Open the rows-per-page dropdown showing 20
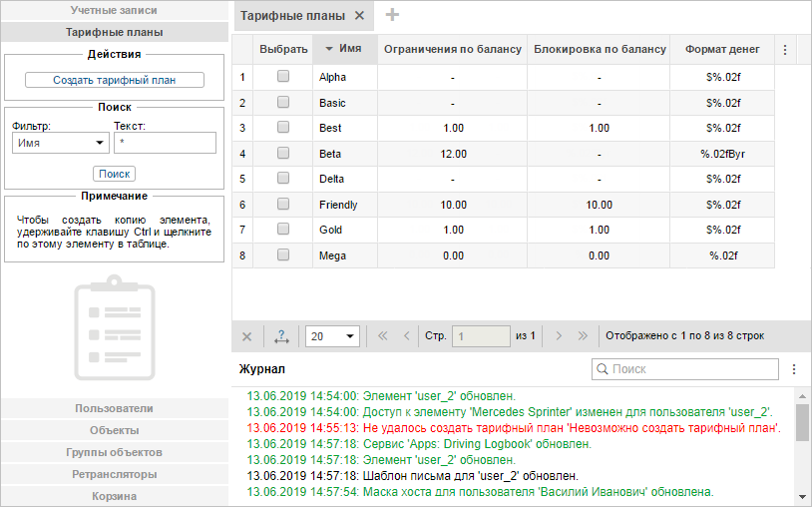Image resolution: width=812 pixels, height=507 pixels. coord(332,336)
